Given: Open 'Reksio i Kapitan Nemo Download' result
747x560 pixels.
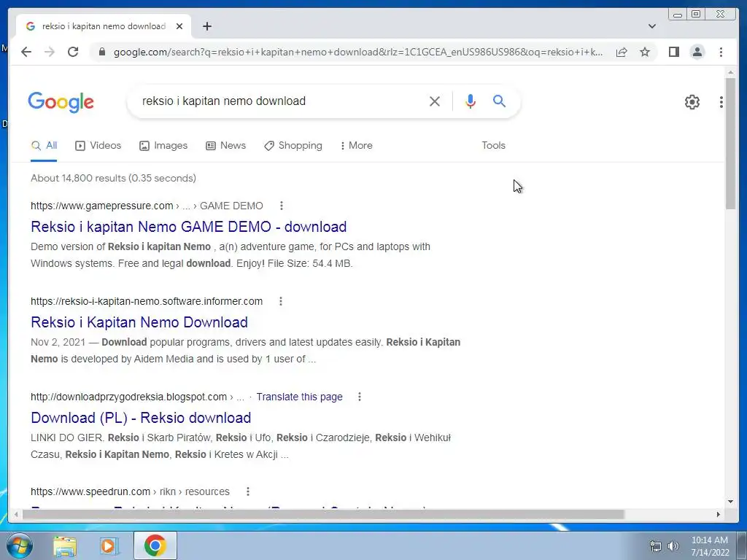Looking at the screenshot, I should pos(139,322).
